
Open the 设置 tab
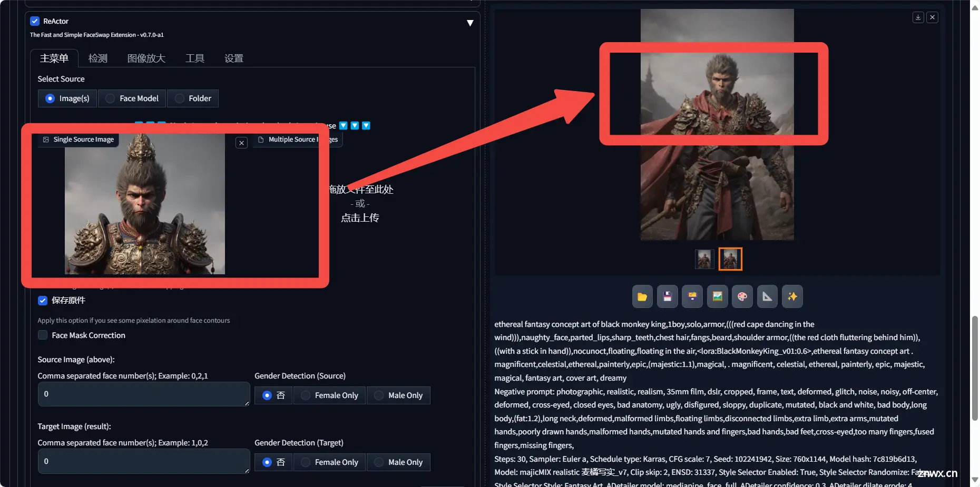coord(234,58)
